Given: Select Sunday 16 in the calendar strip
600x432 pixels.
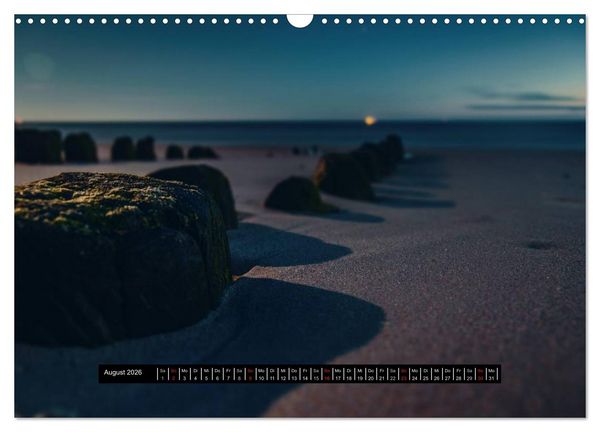Looking at the screenshot, I should (327, 374).
